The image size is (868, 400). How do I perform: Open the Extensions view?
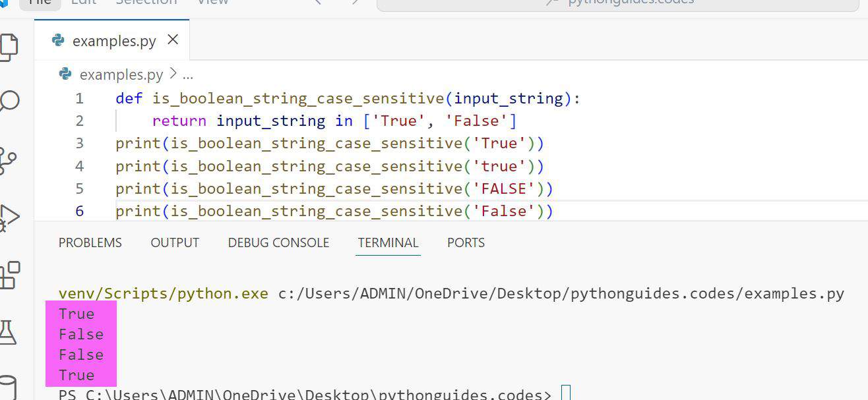pyautogui.click(x=9, y=275)
